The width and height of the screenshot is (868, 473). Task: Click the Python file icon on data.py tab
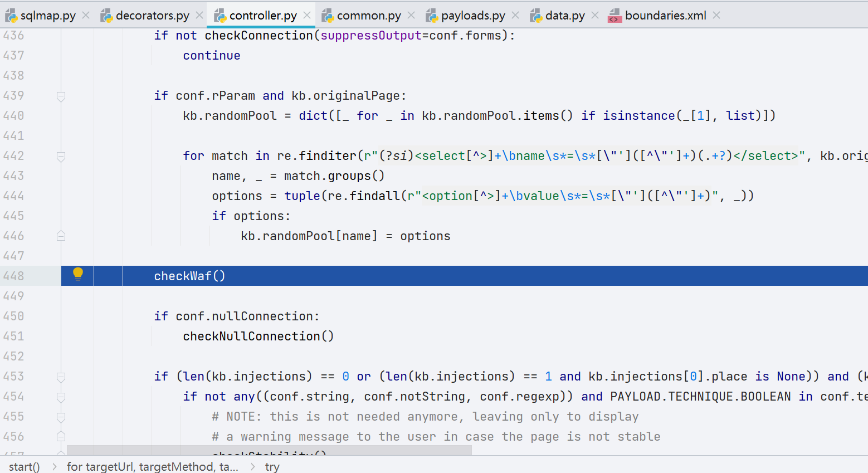point(536,16)
